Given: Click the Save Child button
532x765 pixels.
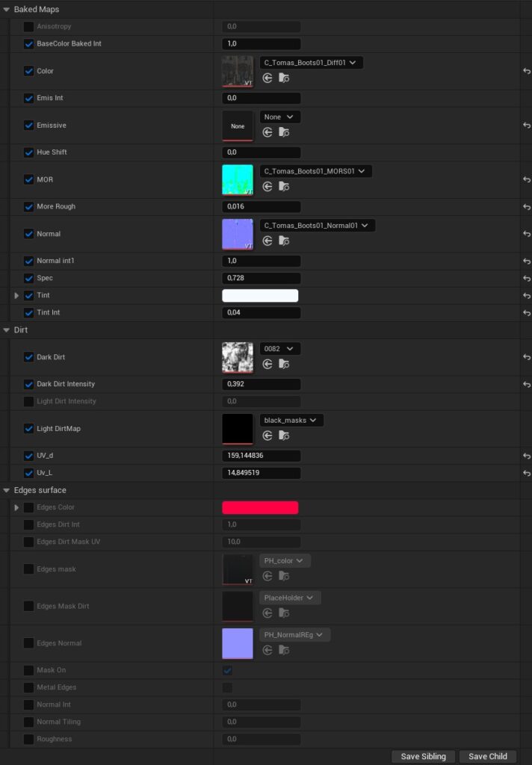Looking at the screenshot, I should click(x=488, y=756).
